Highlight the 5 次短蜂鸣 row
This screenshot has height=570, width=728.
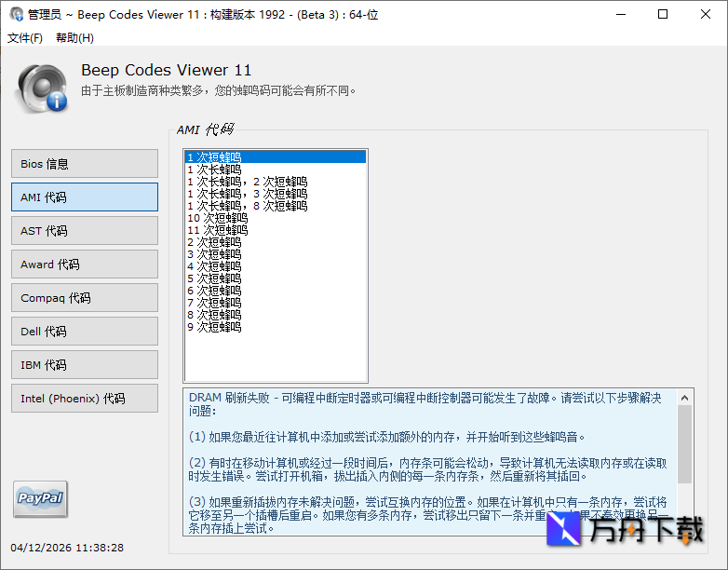276,278
